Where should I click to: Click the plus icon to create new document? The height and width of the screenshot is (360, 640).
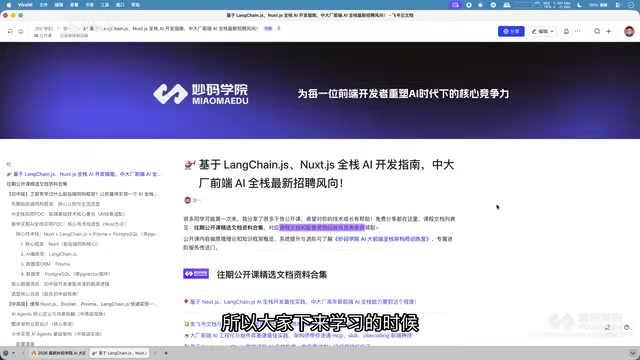[609, 31]
